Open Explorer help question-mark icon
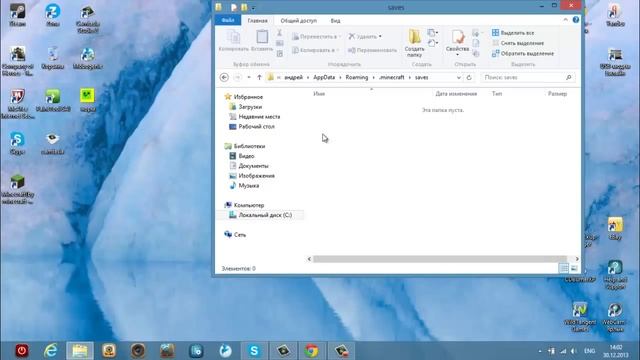640x360 pixels. [576, 20]
